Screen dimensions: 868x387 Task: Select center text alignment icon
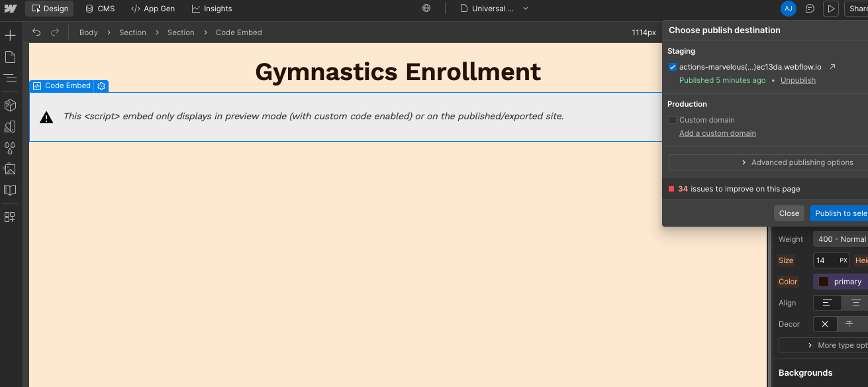[x=855, y=303]
